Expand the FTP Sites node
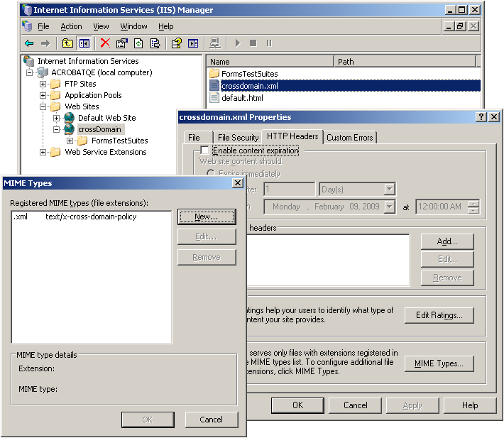This screenshot has height=438, width=504. 43,84
